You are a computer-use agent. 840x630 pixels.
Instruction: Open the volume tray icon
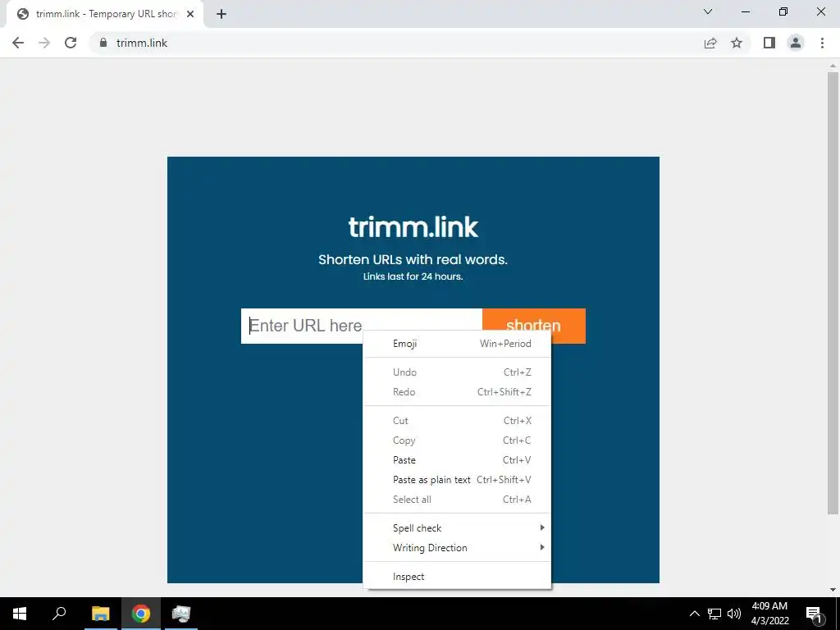[x=734, y=614]
